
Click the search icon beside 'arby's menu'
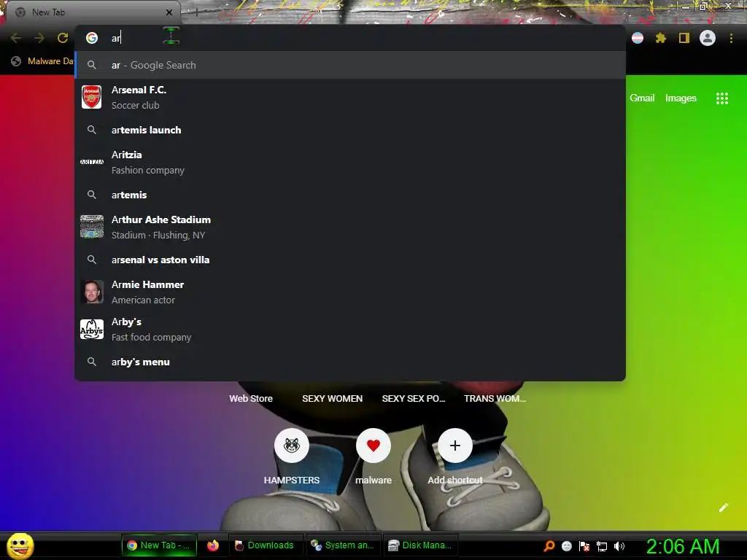(x=92, y=362)
